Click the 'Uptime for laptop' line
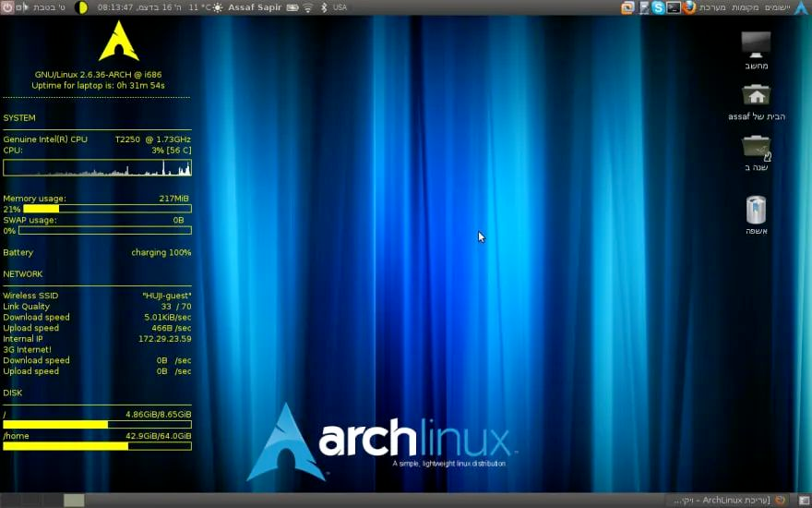Image resolution: width=812 pixels, height=508 pixels. coord(99,86)
